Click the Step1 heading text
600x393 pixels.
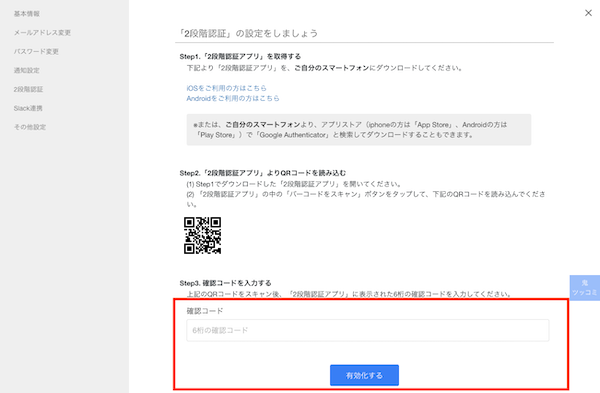pos(240,56)
